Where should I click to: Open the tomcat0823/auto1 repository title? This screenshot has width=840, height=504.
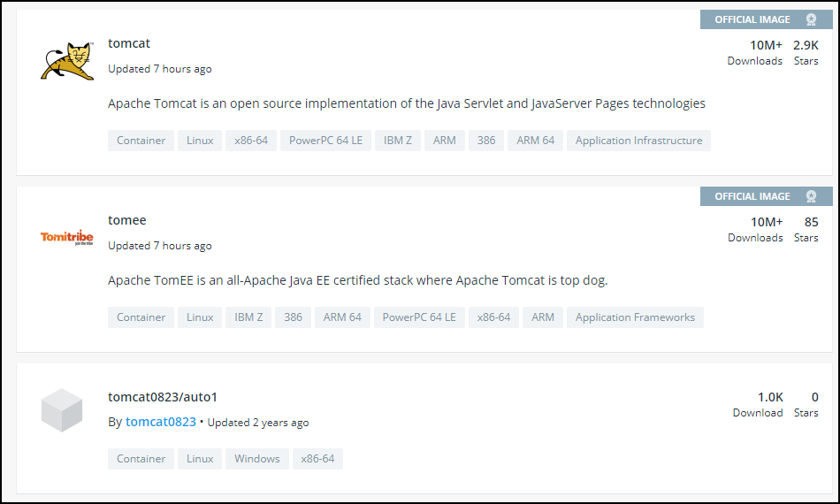[163, 397]
